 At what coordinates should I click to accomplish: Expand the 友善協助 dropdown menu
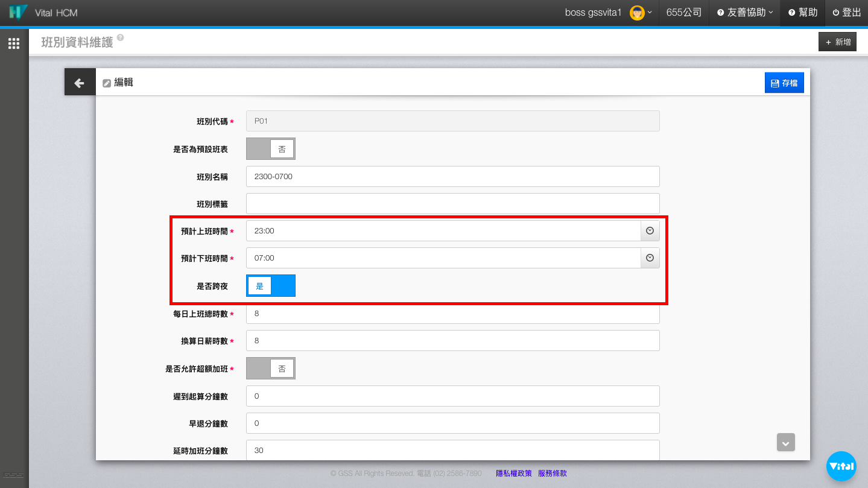click(x=744, y=13)
